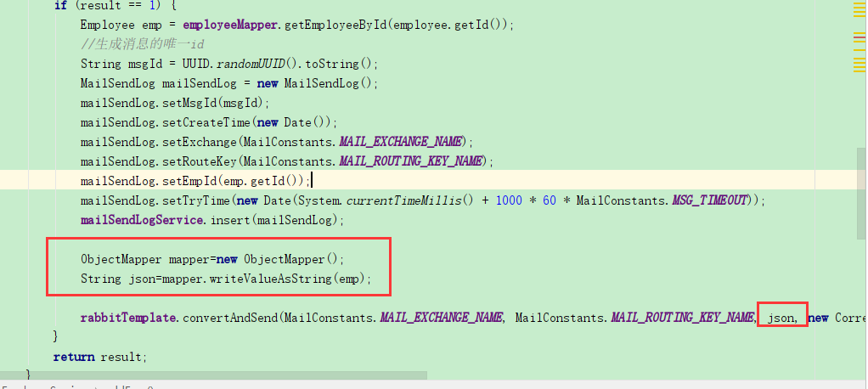Click the "setMsgId" method call

pyautogui.click(x=192, y=103)
